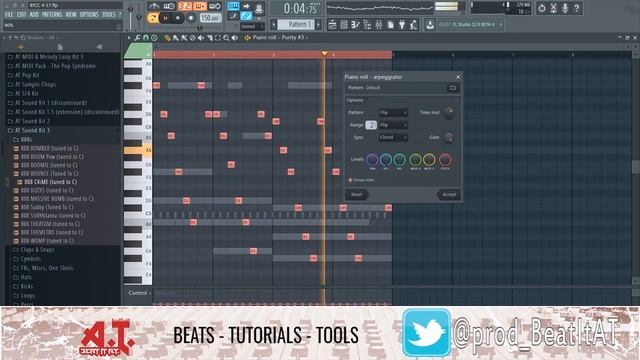Toggle Group notes option
This screenshot has width=640, height=360.
[x=361, y=180]
